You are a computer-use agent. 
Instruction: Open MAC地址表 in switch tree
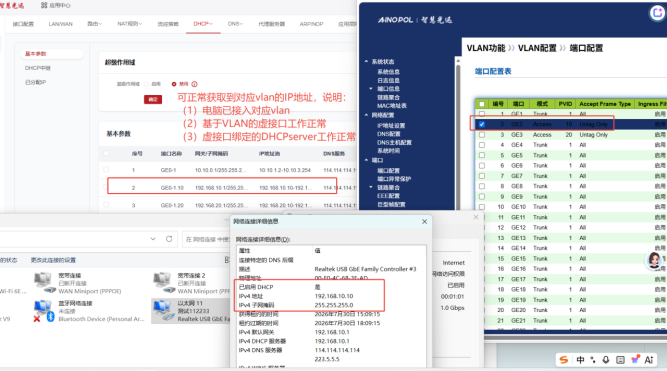pyautogui.click(x=391, y=106)
